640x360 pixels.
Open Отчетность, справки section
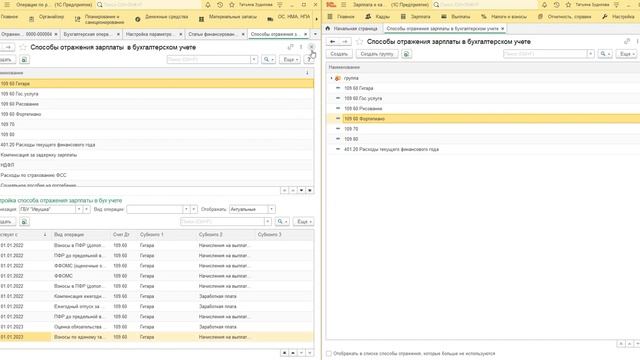(x=564, y=17)
